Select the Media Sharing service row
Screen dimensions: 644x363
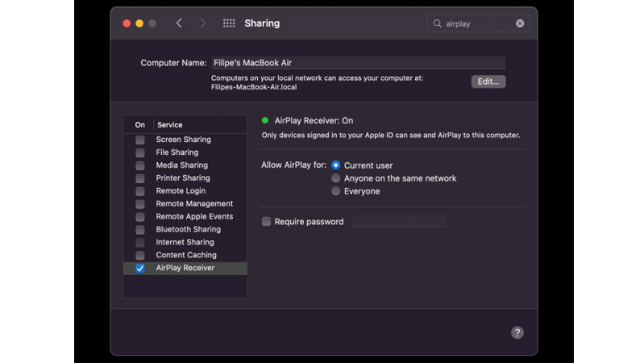click(x=185, y=165)
